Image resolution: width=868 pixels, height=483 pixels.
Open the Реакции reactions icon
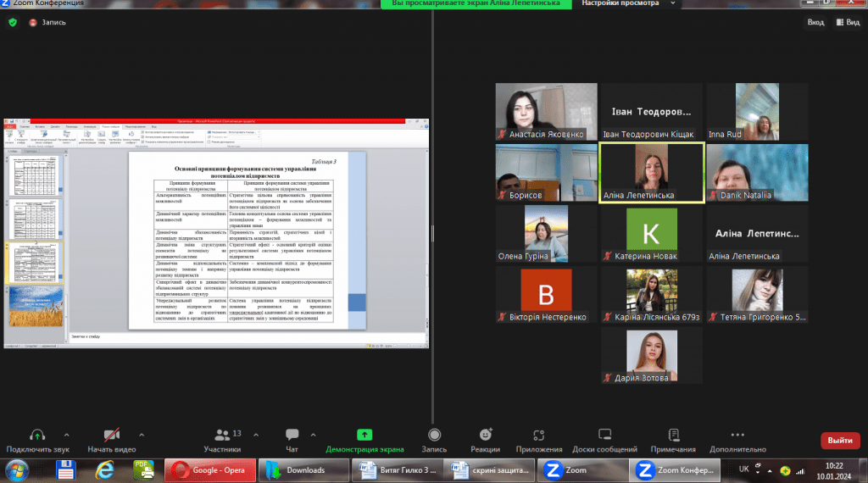pos(485,435)
